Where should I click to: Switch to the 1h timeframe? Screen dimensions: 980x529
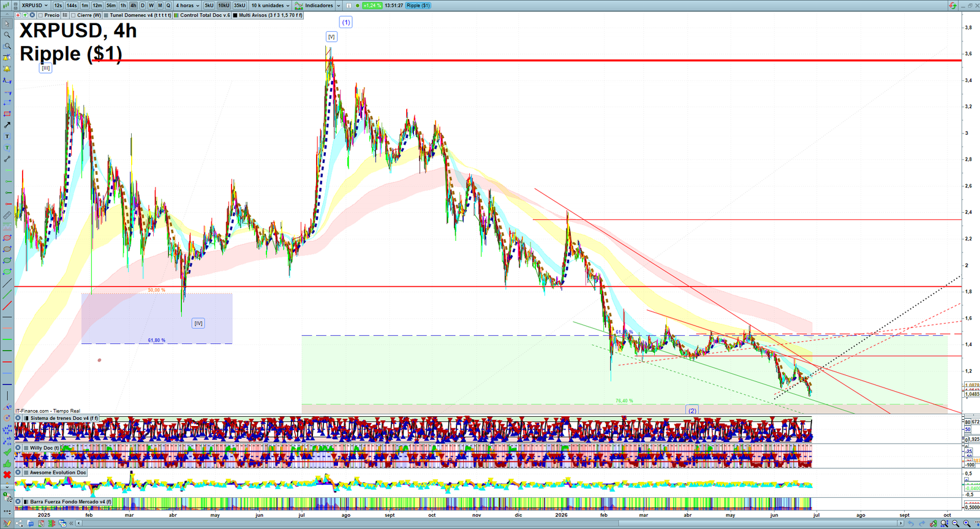(123, 6)
